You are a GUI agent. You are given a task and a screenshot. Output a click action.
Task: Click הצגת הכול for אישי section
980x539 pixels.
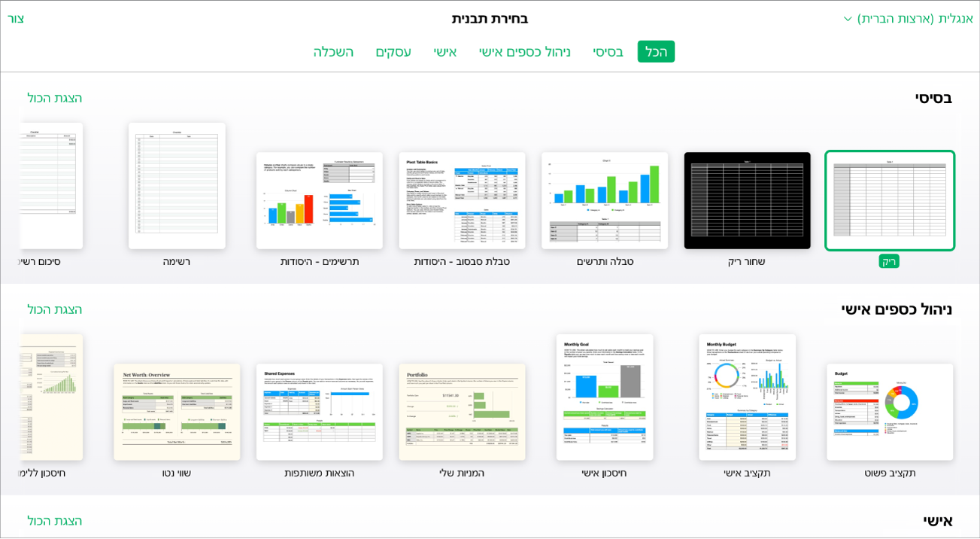(55, 521)
